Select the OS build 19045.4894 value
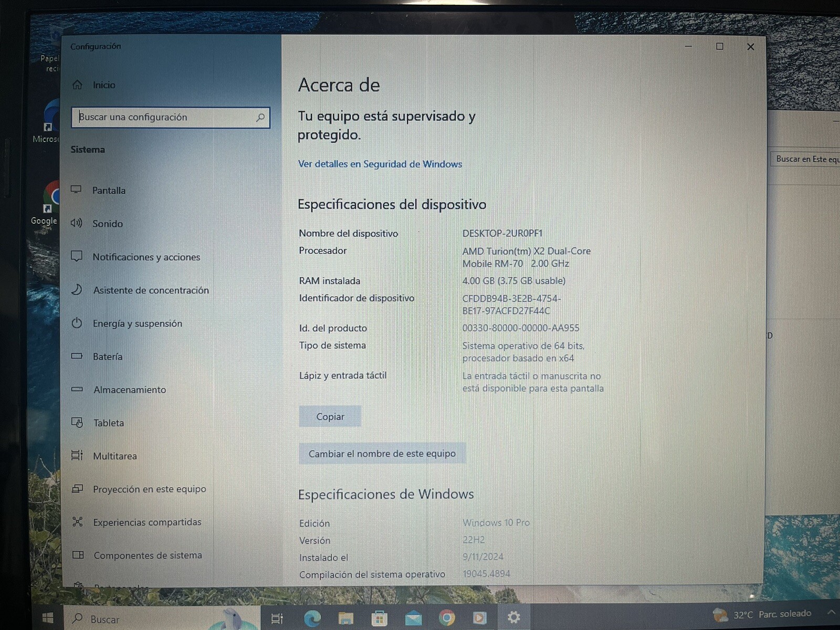The image size is (840, 630). point(486,574)
